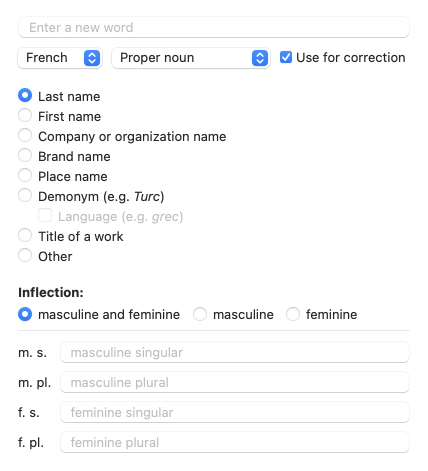Screen dimensions: 428x471
Task: Uncheck the Use for correction checkbox
Action: [286, 57]
